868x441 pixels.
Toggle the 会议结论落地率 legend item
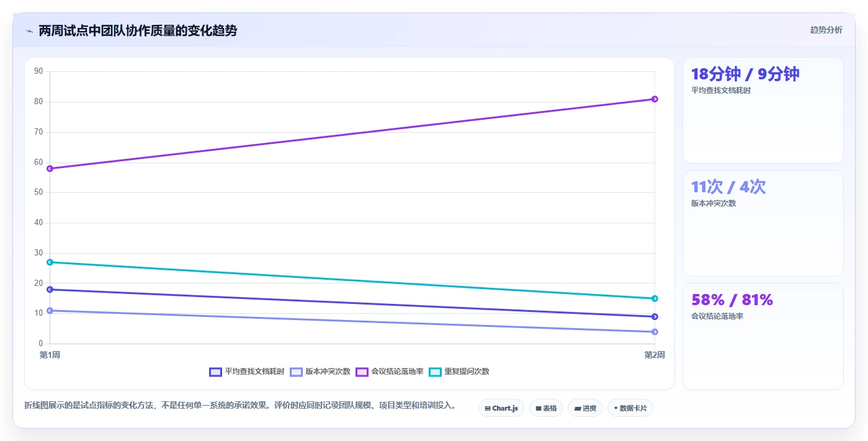[x=389, y=372]
